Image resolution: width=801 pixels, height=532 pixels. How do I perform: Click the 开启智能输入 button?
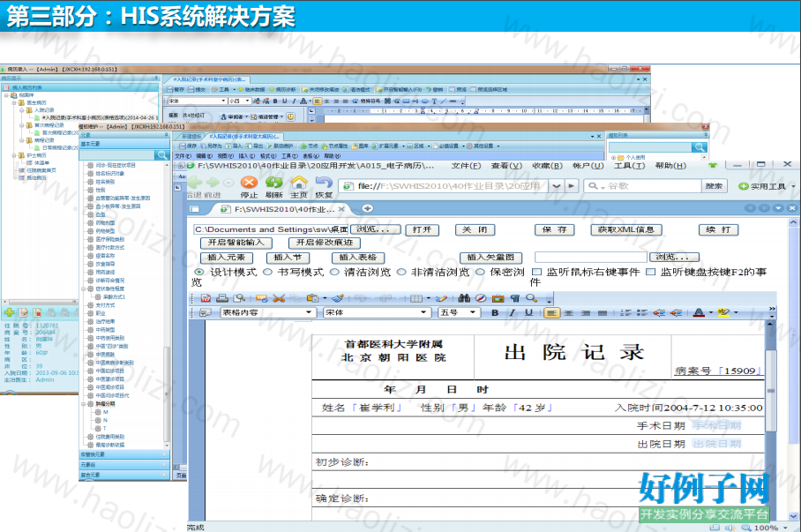(x=236, y=243)
